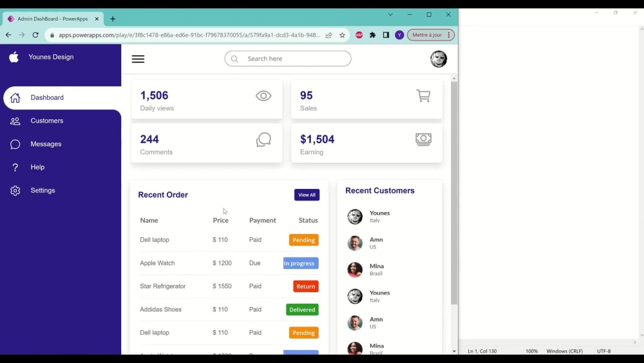Click the chat icon on Comments card
The width and height of the screenshot is (644, 363).
click(x=263, y=140)
